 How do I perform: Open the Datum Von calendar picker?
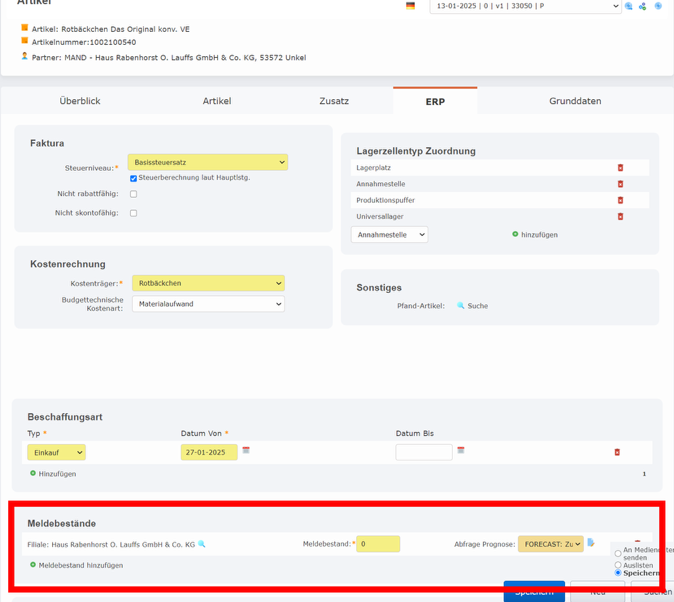pos(246,450)
